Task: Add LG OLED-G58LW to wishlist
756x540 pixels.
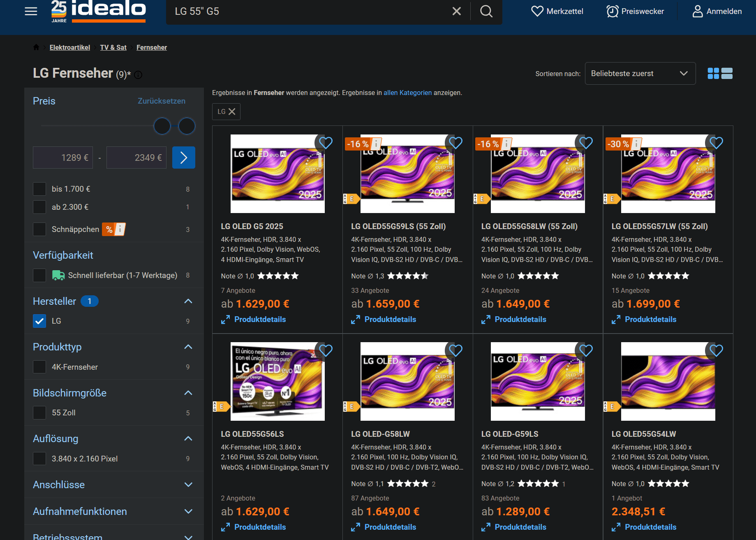Action: point(456,350)
